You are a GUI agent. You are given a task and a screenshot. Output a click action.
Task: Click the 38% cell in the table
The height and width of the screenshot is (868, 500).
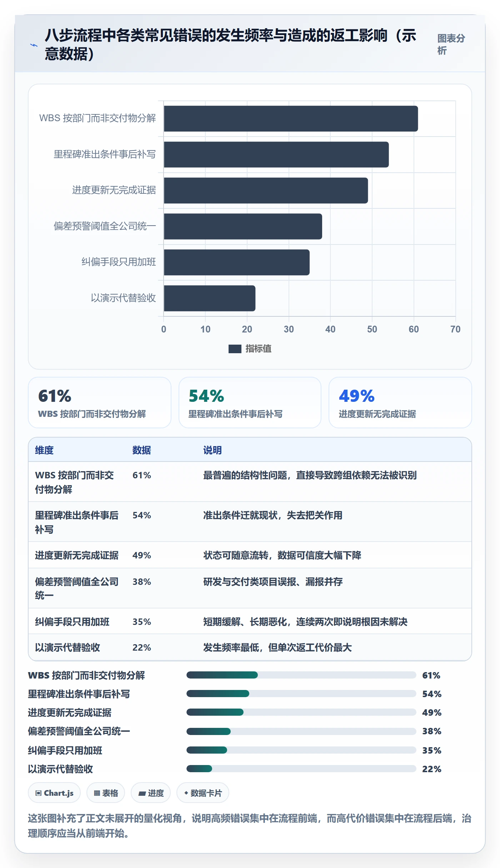(x=142, y=582)
